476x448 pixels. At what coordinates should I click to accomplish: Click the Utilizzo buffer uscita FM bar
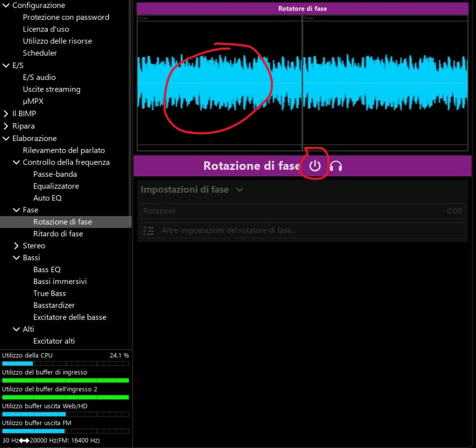(65, 431)
